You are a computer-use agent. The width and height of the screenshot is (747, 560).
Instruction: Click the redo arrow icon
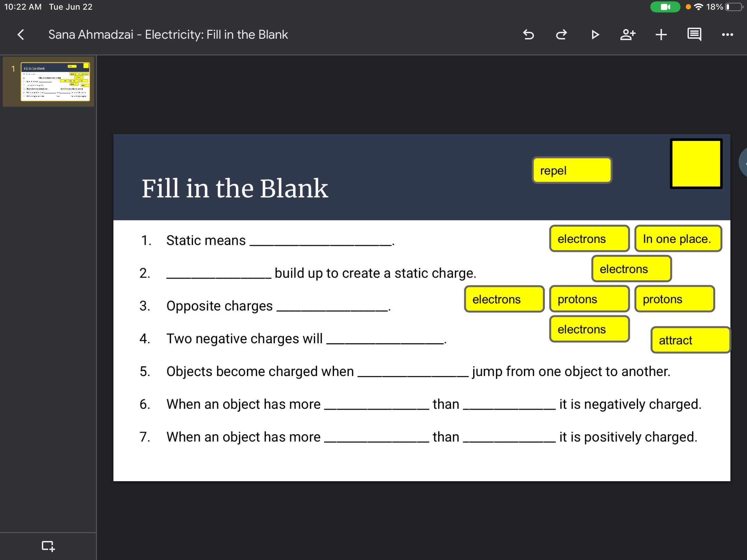point(561,35)
